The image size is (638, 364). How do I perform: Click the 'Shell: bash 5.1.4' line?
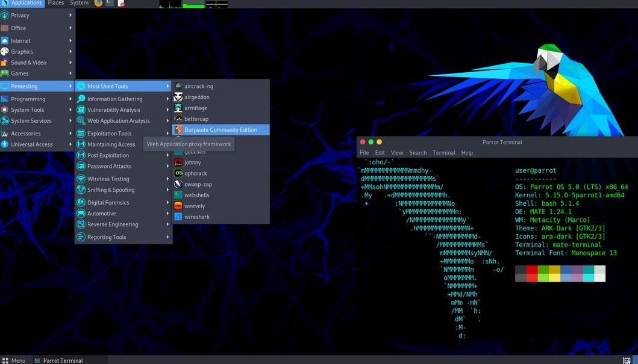pyautogui.click(x=547, y=203)
